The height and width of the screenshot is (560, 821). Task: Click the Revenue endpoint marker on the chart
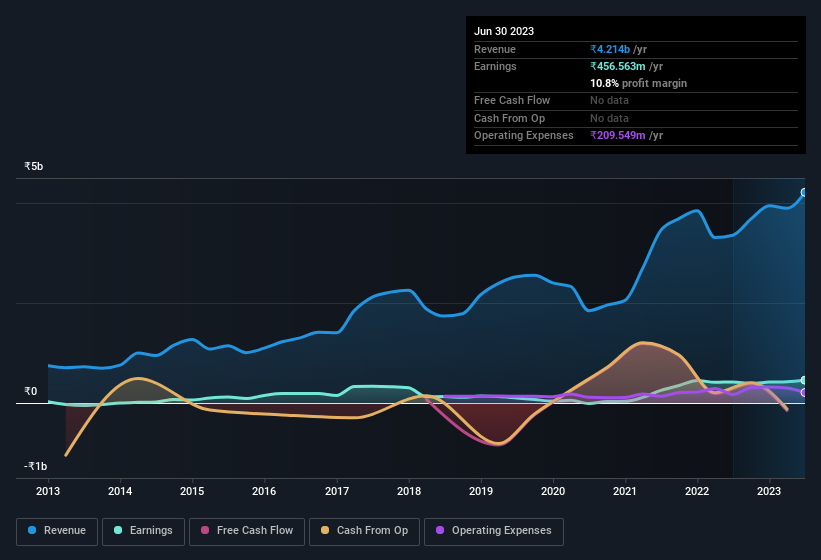804,193
